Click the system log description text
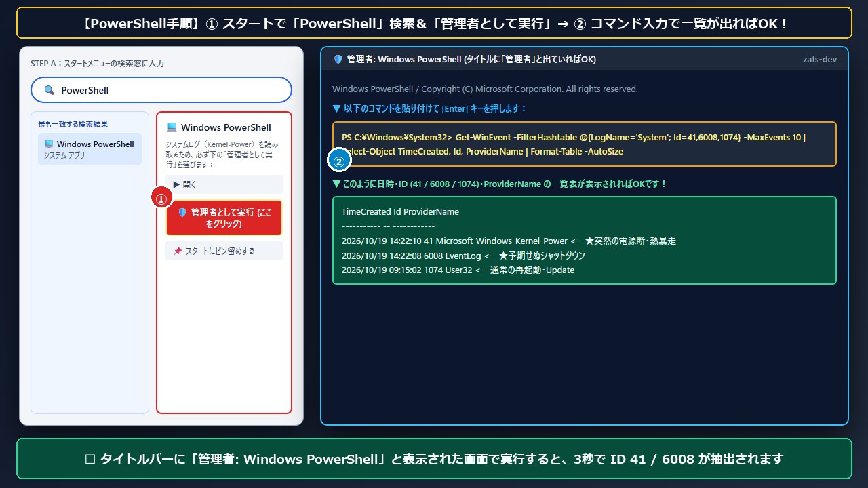Viewport: 868px width, 488px height. [224, 155]
